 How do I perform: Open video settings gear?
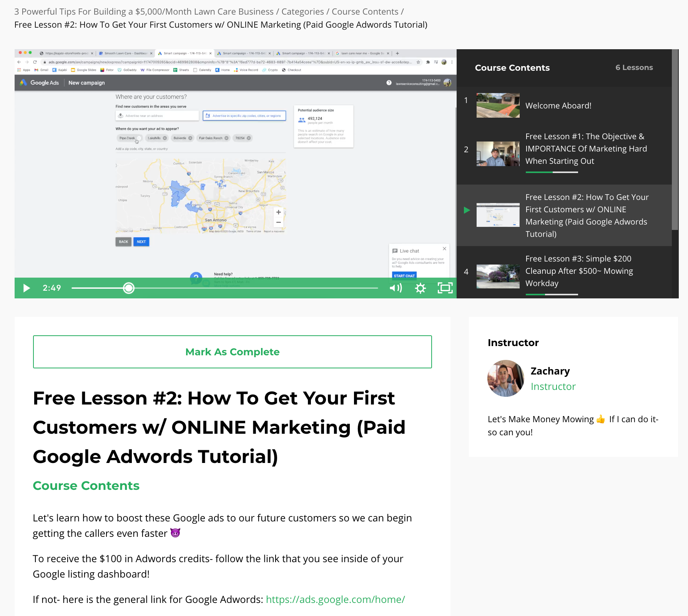(420, 288)
